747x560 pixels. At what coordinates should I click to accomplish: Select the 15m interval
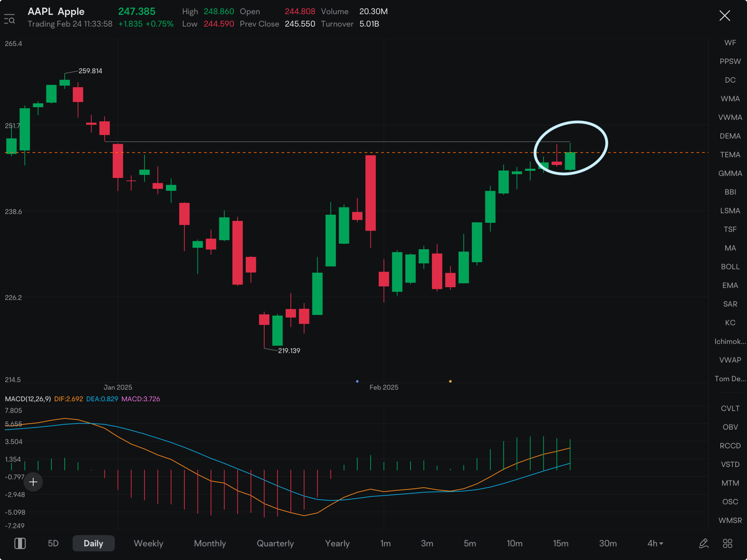pos(561,543)
